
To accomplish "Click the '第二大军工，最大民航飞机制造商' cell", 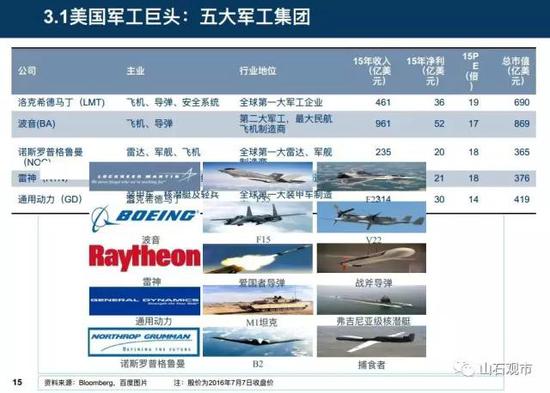I will 286,124.
